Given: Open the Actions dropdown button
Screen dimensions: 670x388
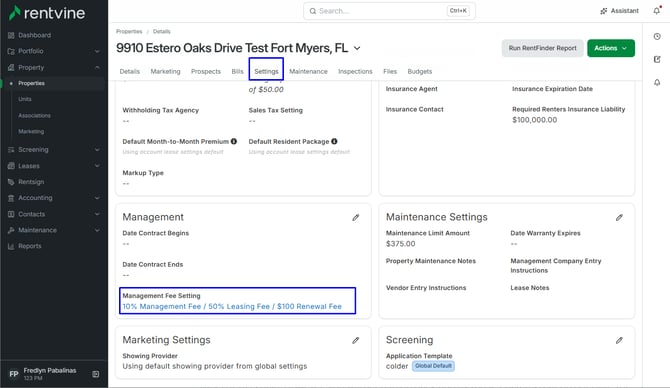Looking at the screenshot, I should pyautogui.click(x=611, y=48).
